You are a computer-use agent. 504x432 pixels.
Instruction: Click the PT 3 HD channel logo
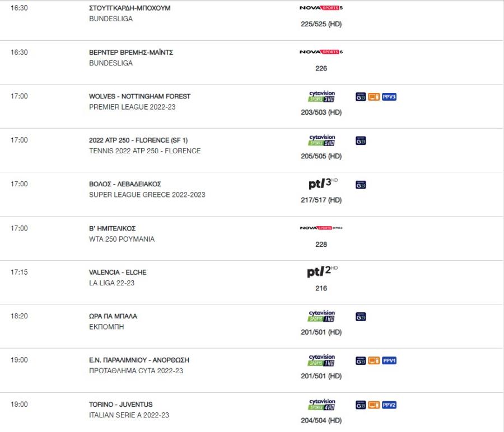coord(323,184)
